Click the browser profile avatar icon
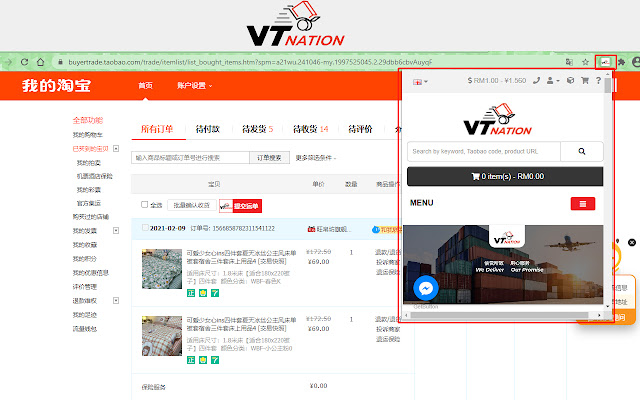640x400 pixels. 636,62
